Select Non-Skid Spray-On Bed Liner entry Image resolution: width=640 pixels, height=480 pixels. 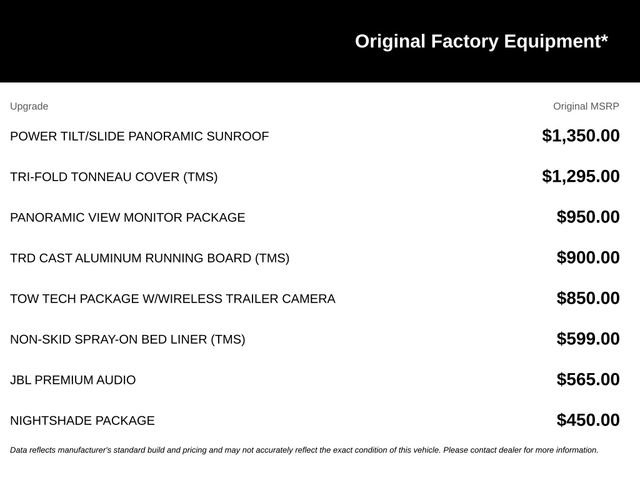coord(128,339)
